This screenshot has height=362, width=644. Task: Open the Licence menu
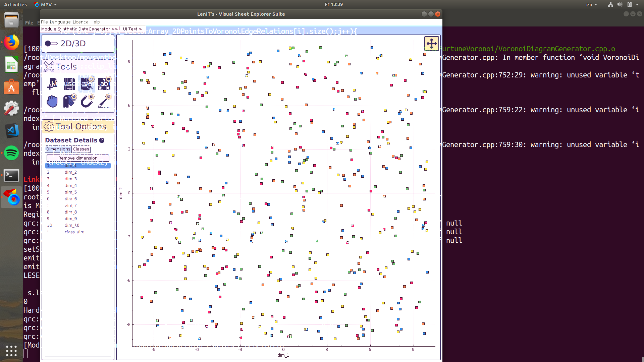click(80, 22)
